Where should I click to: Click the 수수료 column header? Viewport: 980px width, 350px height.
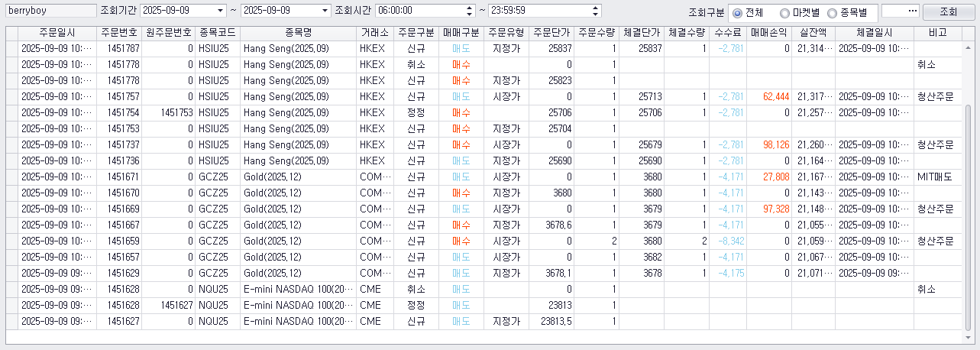[x=728, y=33]
